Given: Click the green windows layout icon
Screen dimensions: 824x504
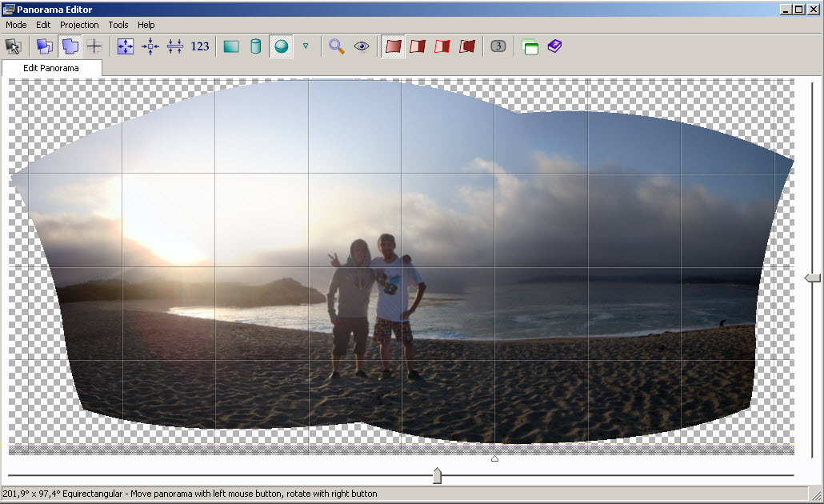Looking at the screenshot, I should (530, 46).
